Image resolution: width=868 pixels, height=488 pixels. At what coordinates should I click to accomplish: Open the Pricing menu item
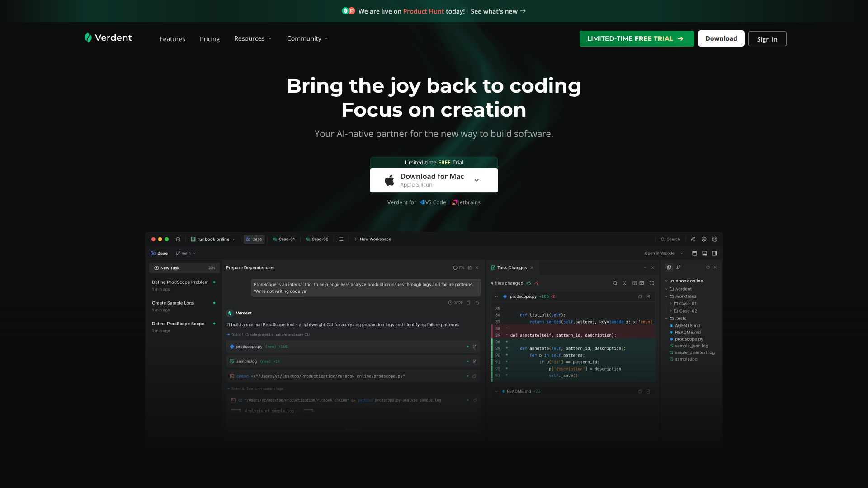[210, 39]
